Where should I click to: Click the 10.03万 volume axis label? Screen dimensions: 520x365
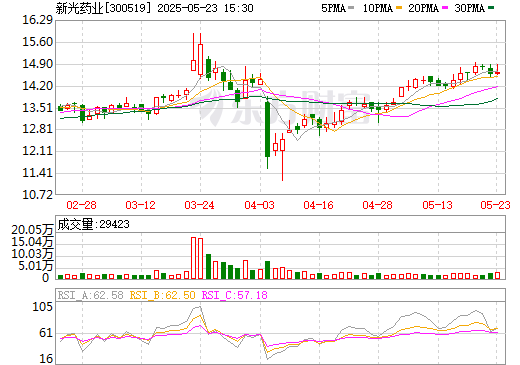(x=32, y=254)
